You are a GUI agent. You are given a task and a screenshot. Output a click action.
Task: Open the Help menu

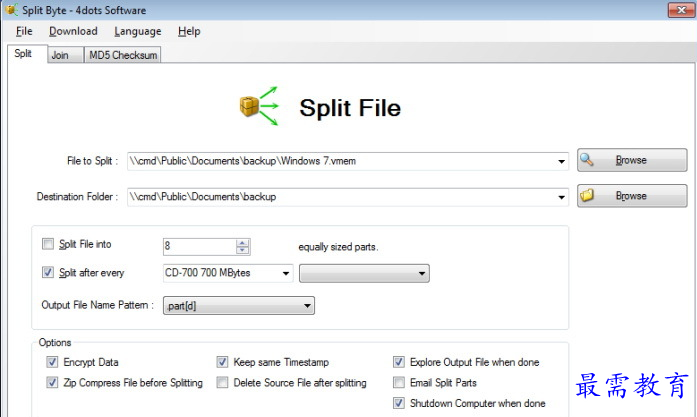pos(189,31)
